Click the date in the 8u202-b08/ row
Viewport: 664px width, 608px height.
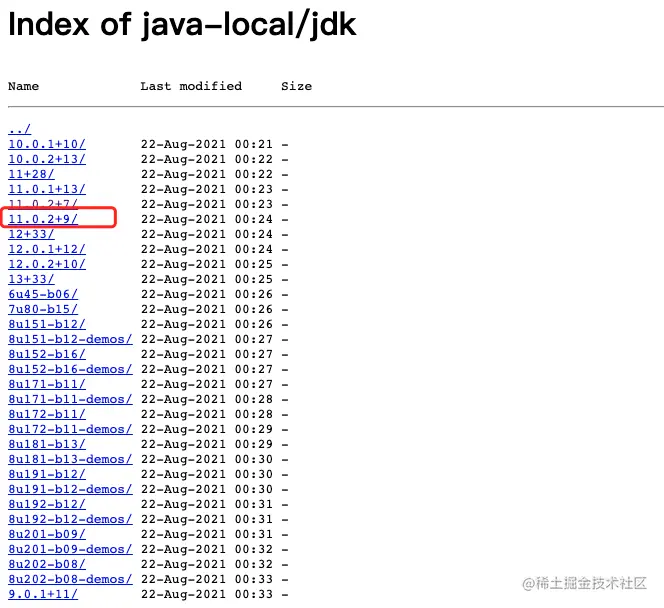click(207, 564)
